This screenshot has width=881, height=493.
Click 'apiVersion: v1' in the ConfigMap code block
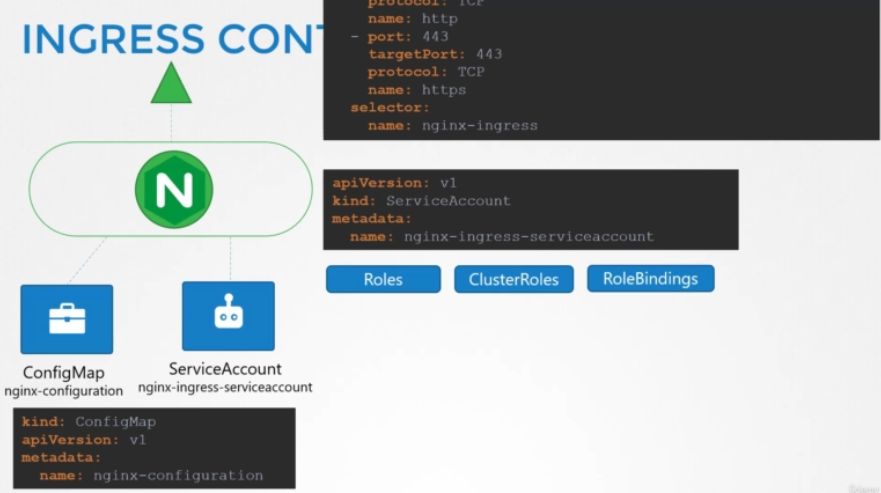84,440
